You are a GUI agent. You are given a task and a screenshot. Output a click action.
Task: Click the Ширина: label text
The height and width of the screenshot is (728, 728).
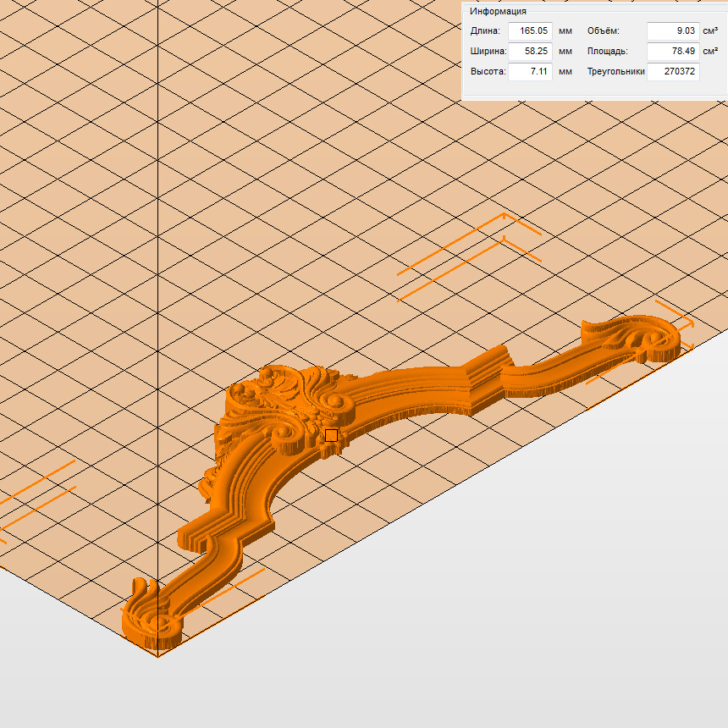click(x=487, y=52)
